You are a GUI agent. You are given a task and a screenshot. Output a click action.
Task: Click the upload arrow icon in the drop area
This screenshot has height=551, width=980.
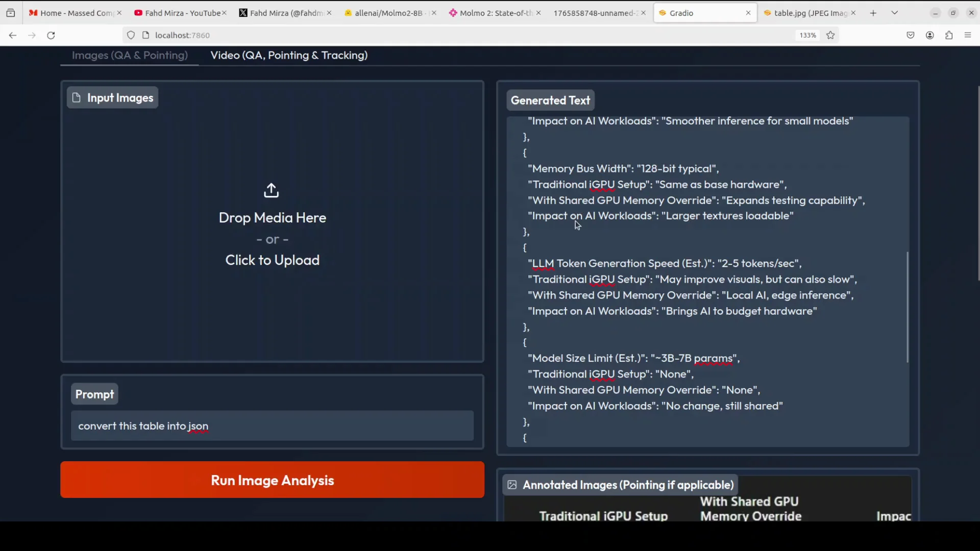click(x=272, y=190)
